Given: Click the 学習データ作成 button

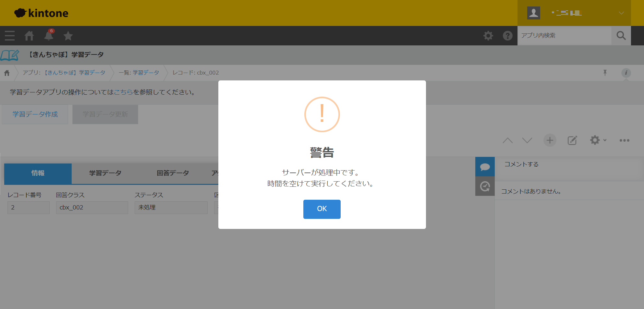Looking at the screenshot, I should coord(35,114).
